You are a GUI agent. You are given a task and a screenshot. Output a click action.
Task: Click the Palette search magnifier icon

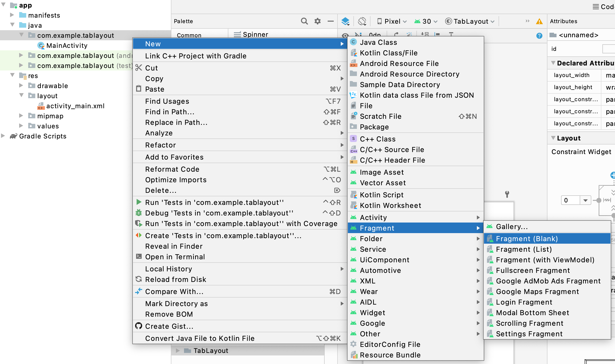tap(304, 21)
